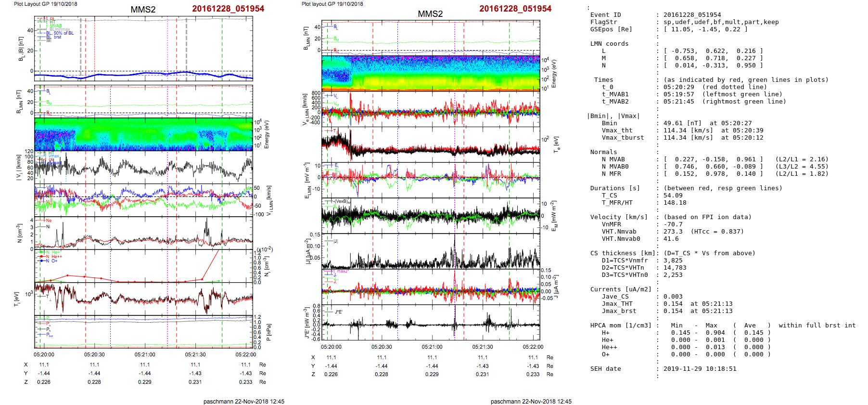Click the J*E' legend label in bottom right panel
The height and width of the screenshot is (405, 868).
click(x=338, y=312)
